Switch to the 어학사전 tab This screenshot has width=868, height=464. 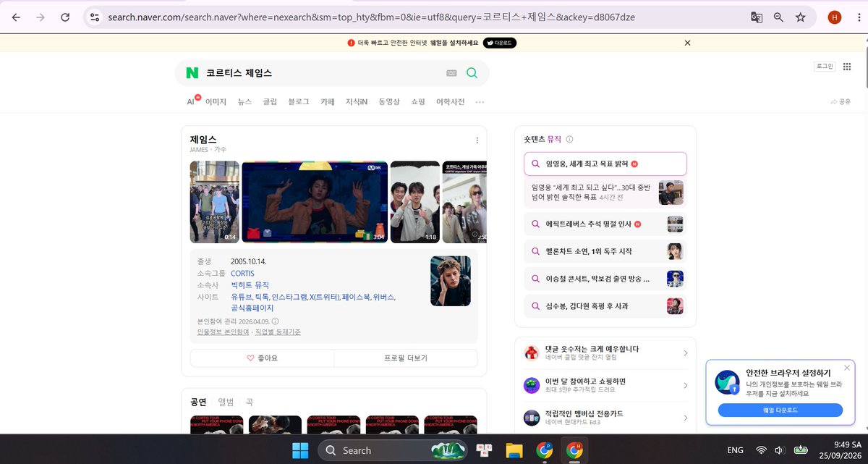click(450, 102)
